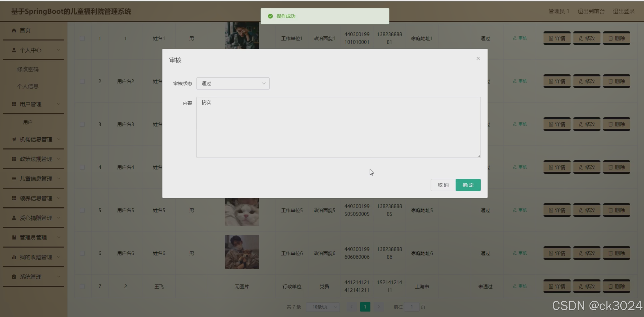644x317 pixels.
Task: Select the checkbox for row 6
Action: click(82, 253)
